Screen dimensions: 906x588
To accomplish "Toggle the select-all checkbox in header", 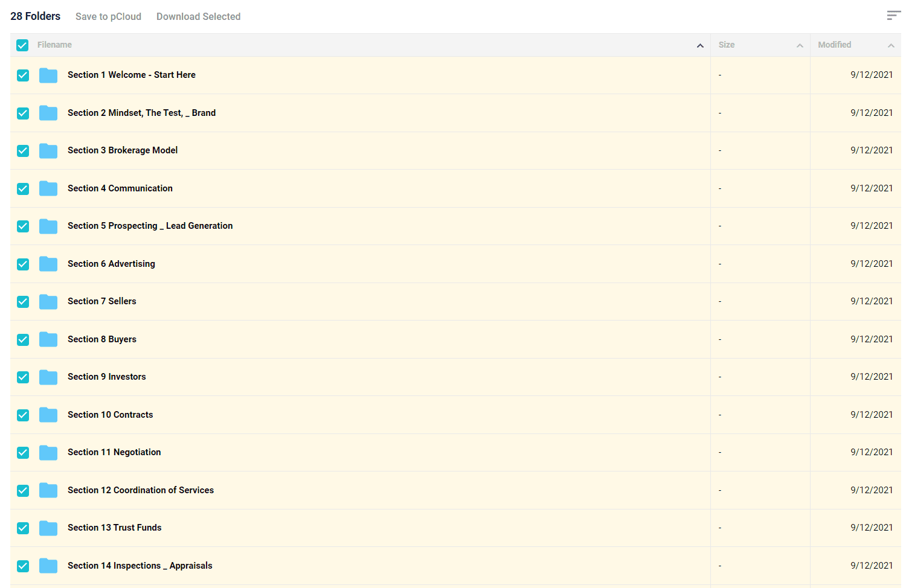I will (22, 45).
